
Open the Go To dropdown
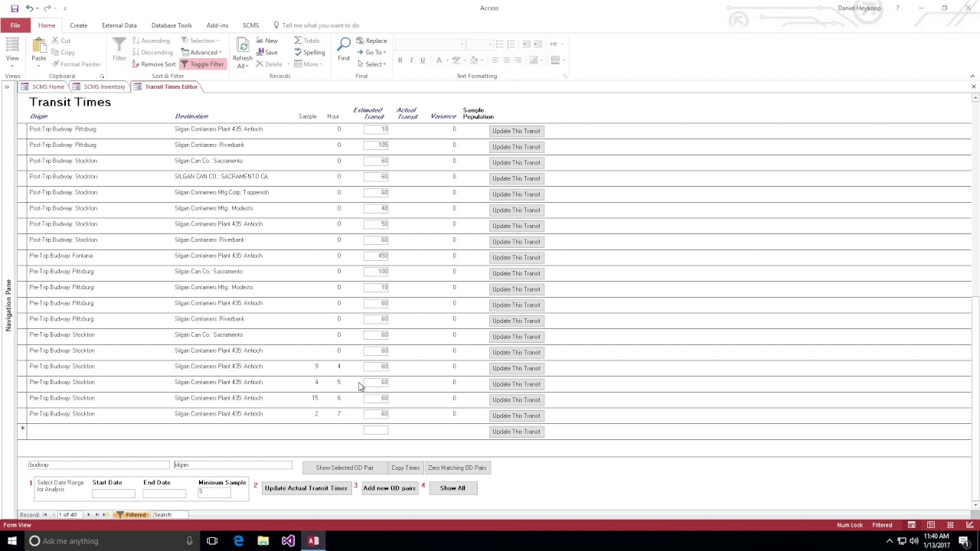click(371, 53)
